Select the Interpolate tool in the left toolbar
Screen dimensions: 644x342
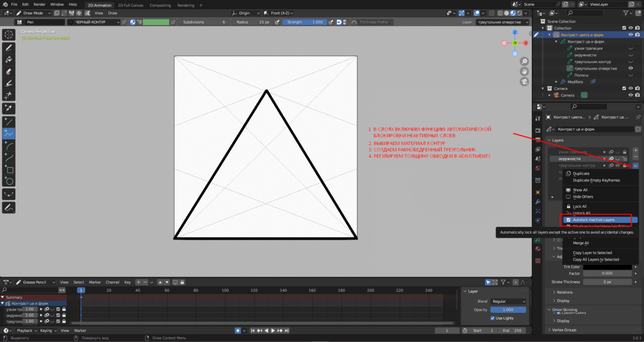pos(9,194)
